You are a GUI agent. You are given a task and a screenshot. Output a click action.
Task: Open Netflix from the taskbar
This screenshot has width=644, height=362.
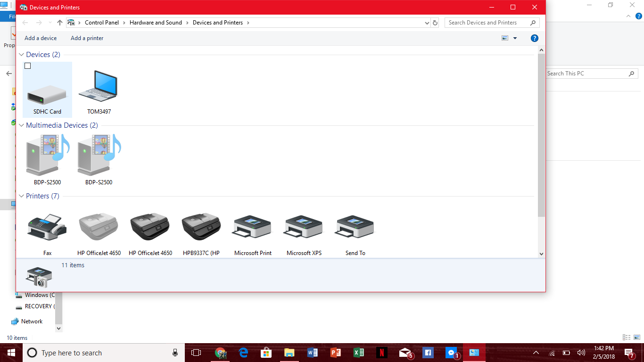point(382,353)
